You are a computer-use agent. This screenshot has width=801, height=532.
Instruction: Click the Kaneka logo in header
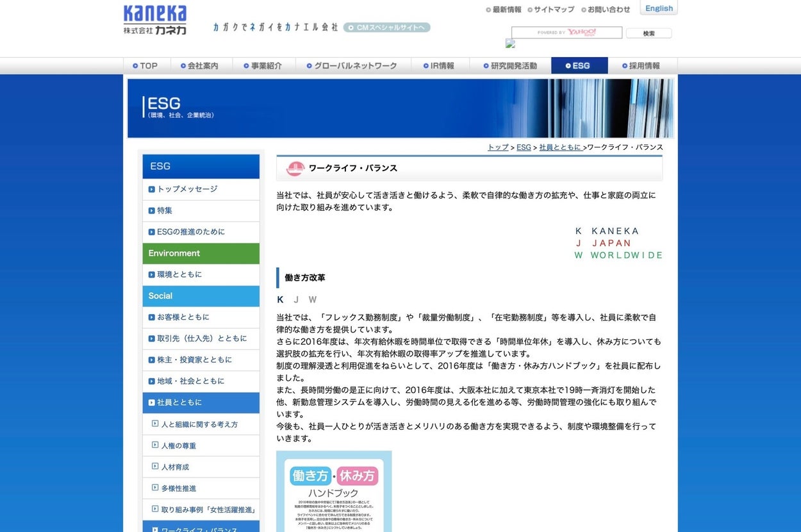(x=155, y=19)
